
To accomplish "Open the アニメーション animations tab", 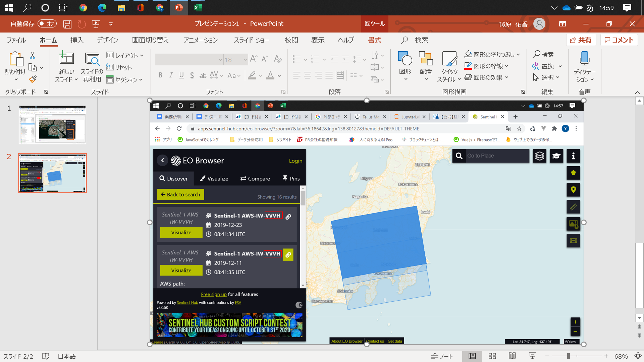I will (x=201, y=40).
